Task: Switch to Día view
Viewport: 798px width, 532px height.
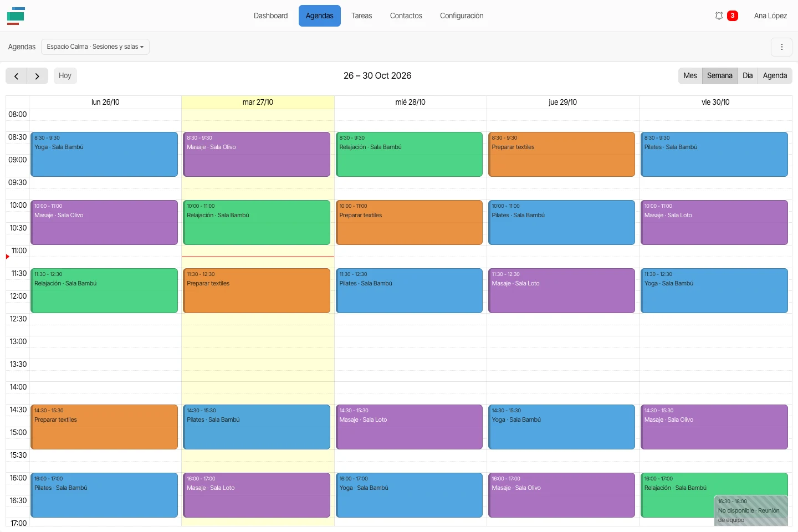Action: [748, 76]
